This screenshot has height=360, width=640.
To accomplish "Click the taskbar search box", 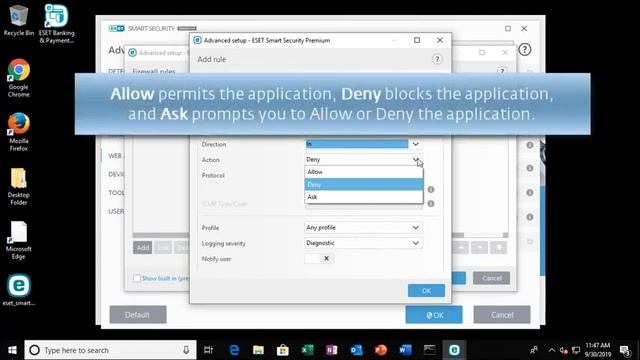I will pyautogui.click(x=110, y=350).
